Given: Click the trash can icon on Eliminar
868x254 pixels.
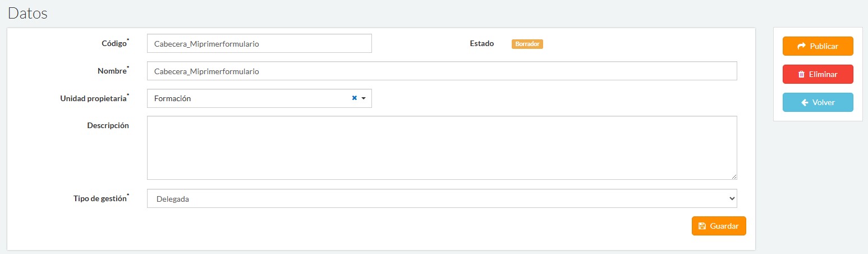Looking at the screenshot, I should (x=801, y=74).
